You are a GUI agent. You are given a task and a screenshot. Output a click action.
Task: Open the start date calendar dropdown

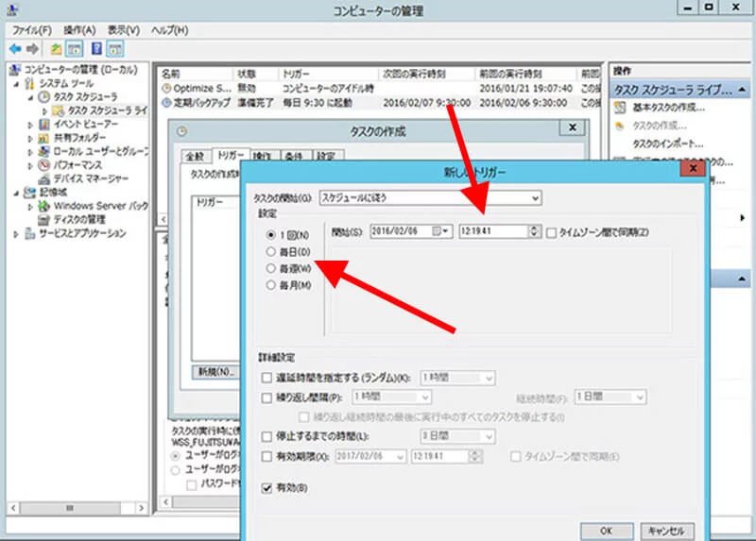(446, 231)
